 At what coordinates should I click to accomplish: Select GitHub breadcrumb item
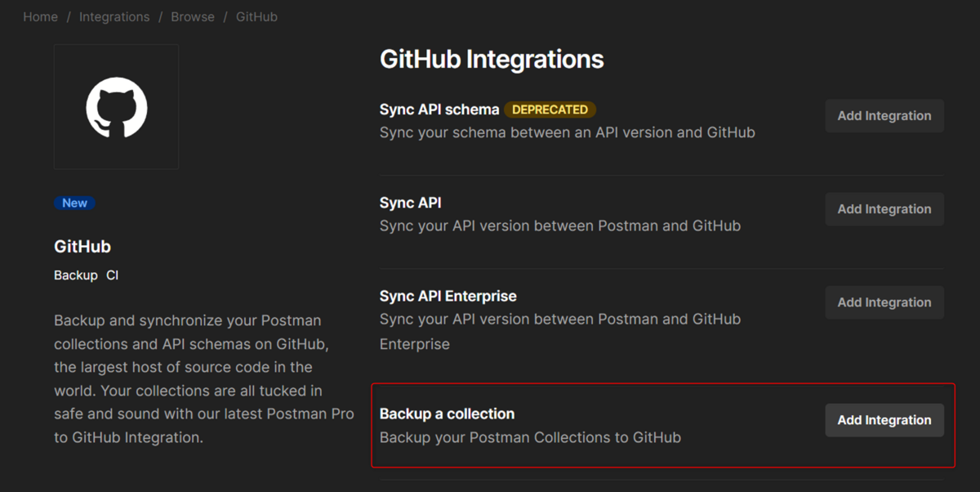tap(256, 16)
